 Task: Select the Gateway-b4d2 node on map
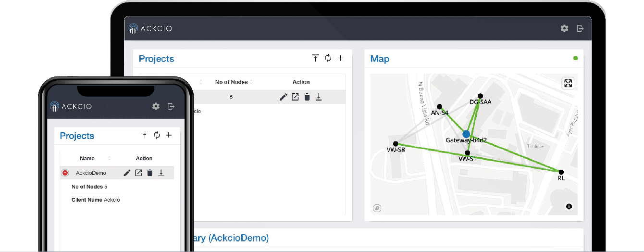click(466, 134)
